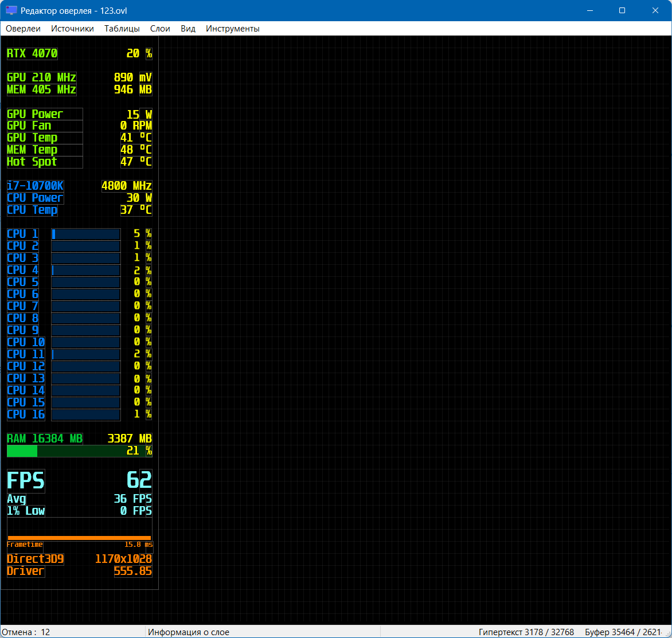Screen dimensions: 672x638
Task: Select the Driver label
Action: 26,571
